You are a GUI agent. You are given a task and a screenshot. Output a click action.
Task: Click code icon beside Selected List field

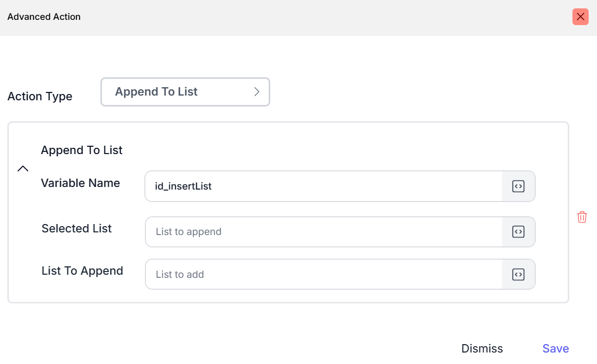coord(518,232)
